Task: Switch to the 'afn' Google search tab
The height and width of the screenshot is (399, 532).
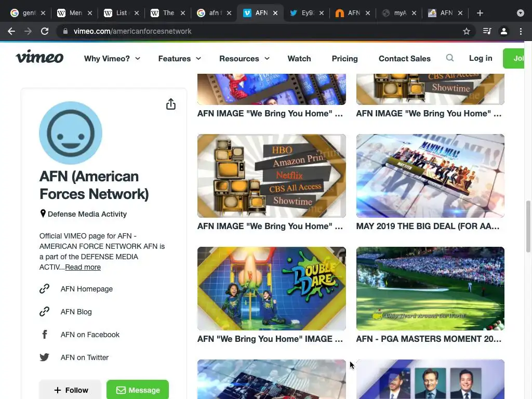Action: pyautogui.click(x=214, y=13)
